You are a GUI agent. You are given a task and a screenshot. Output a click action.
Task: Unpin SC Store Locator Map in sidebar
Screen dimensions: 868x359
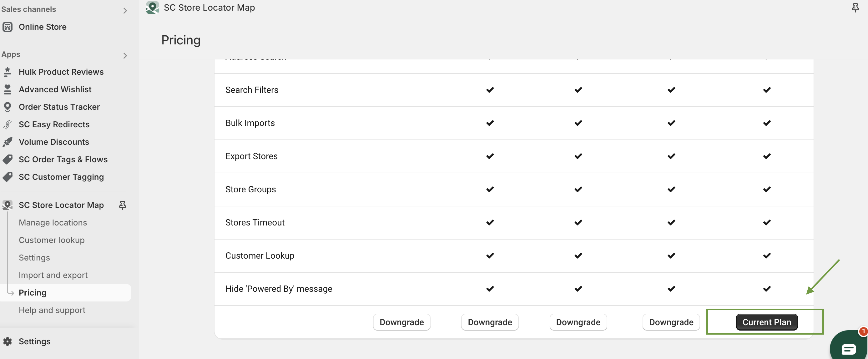point(123,205)
